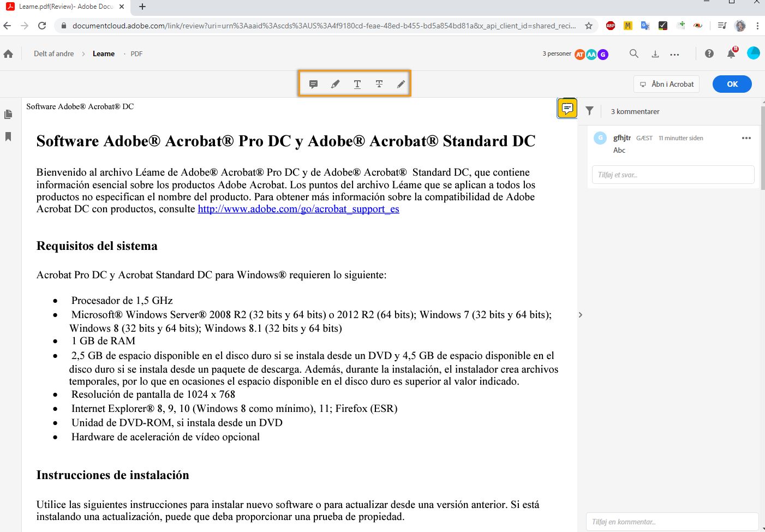
Task: Download the Leame PDF
Action: tap(655, 54)
